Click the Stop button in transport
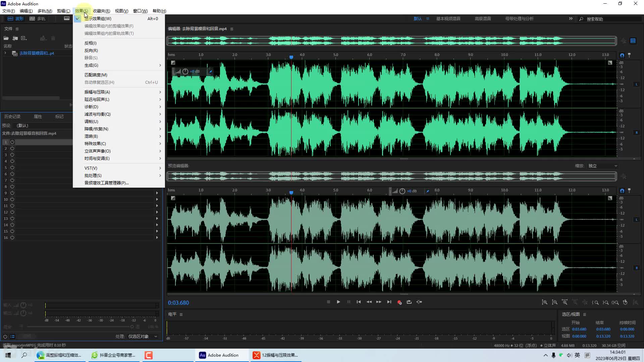The height and width of the screenshot is (362, 644). coord(328,302)
